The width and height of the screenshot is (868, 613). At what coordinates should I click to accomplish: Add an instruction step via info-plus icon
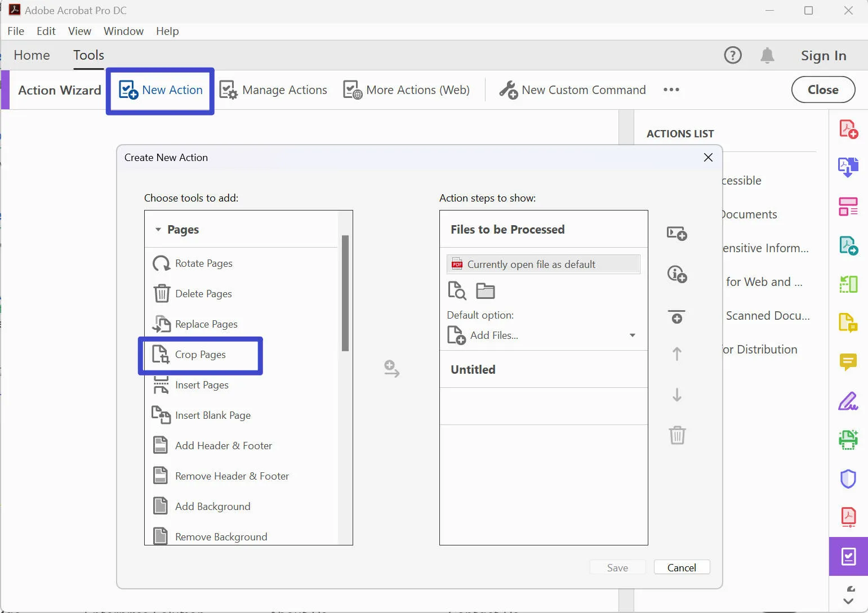coord(676,275)
